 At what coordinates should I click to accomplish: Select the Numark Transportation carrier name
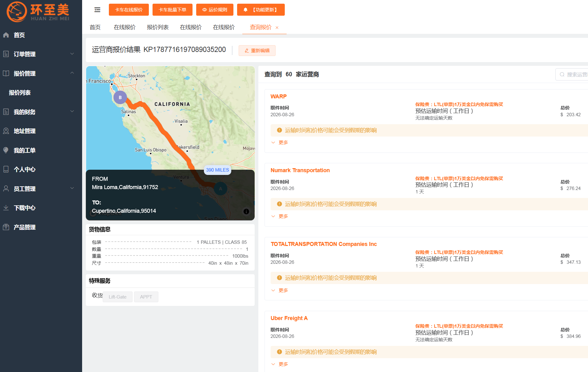tap(300, 170)
